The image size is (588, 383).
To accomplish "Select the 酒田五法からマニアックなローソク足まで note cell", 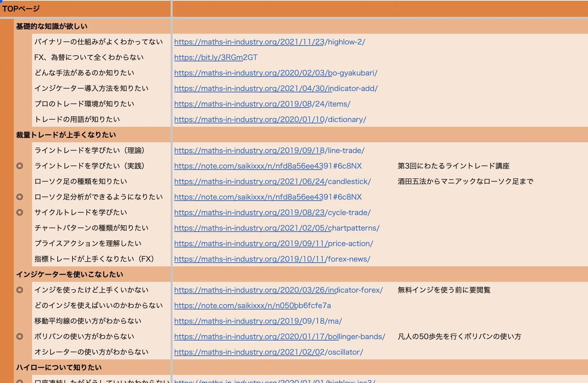I will [465, 182].
